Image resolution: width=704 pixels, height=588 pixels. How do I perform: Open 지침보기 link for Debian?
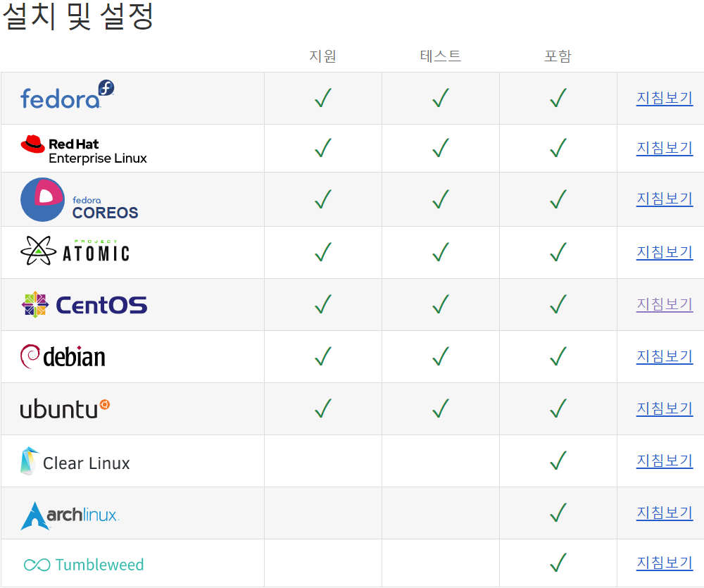[x=665, y=356]
